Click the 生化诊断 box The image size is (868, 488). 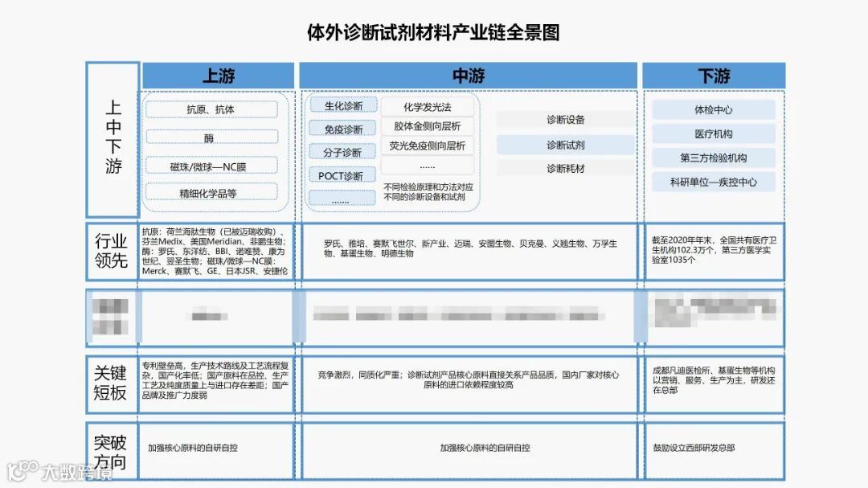[x=343, y=105]
